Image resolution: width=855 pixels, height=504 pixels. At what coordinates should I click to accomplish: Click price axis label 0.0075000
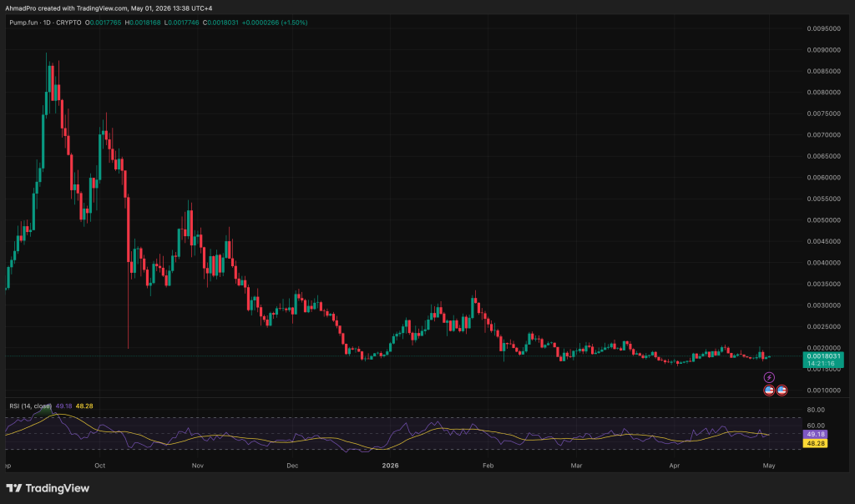(823, 113)
